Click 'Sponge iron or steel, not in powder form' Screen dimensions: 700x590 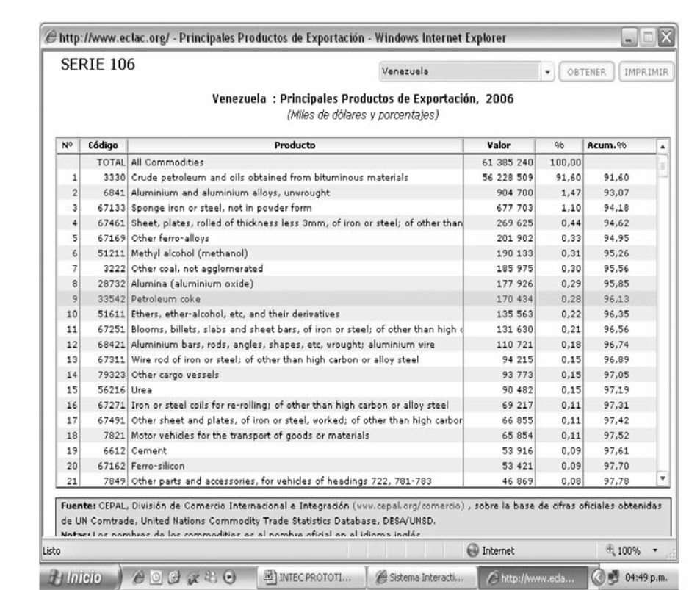(221, 208)
